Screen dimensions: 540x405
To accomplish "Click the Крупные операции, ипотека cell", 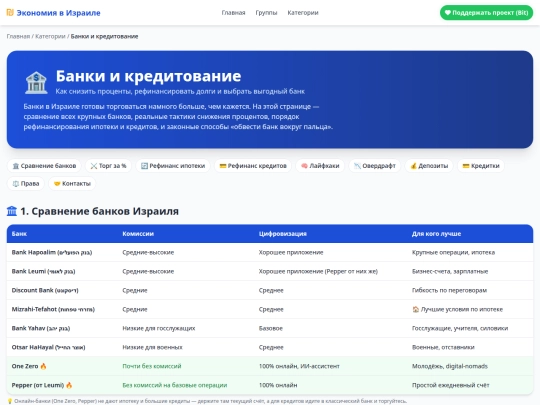I will 453,252.
